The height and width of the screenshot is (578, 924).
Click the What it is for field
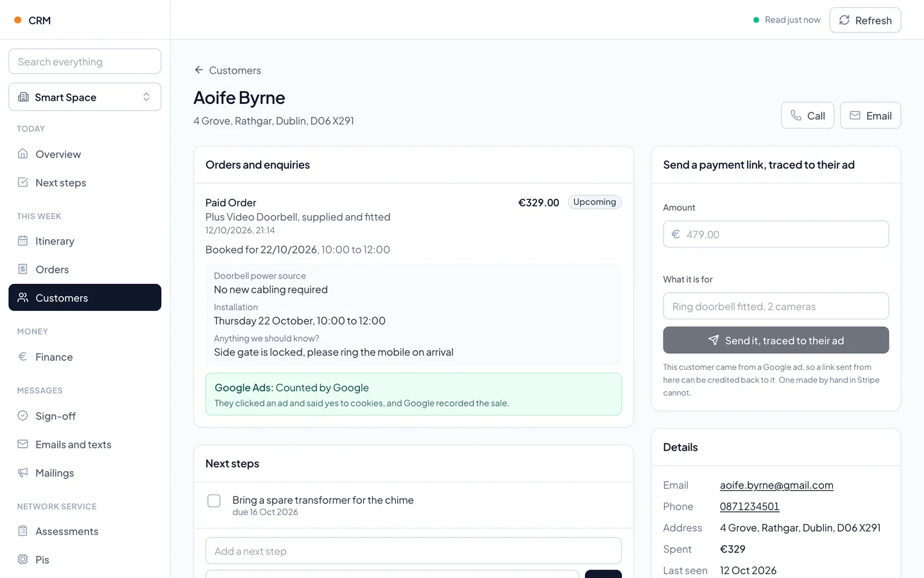pyautogui.click(x=776, y=306)
